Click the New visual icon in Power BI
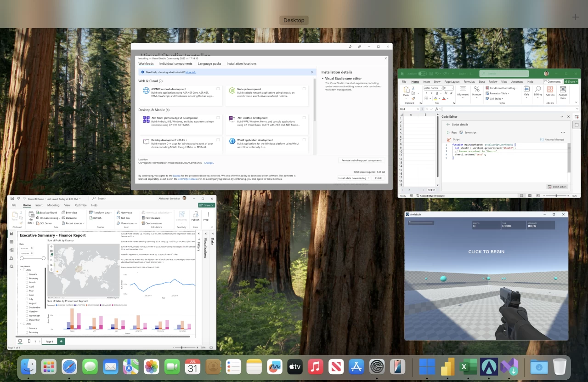 [118, 212]
